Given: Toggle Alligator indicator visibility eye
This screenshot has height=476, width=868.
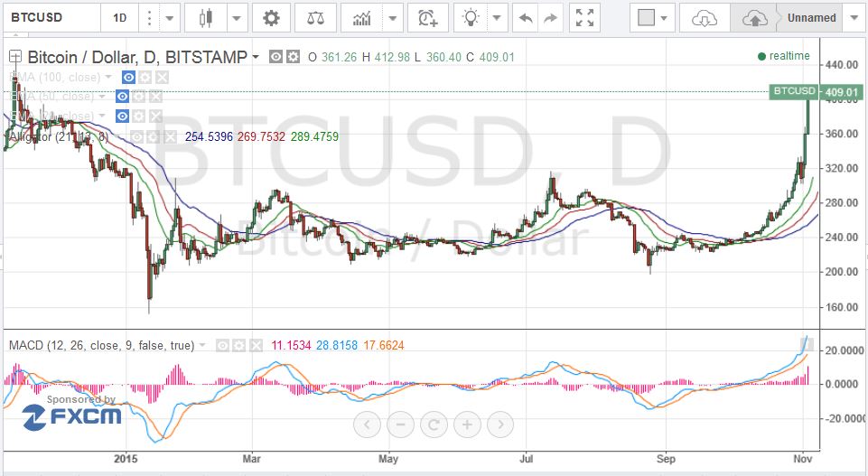Looking at the screenshot, I should point(136,136).
